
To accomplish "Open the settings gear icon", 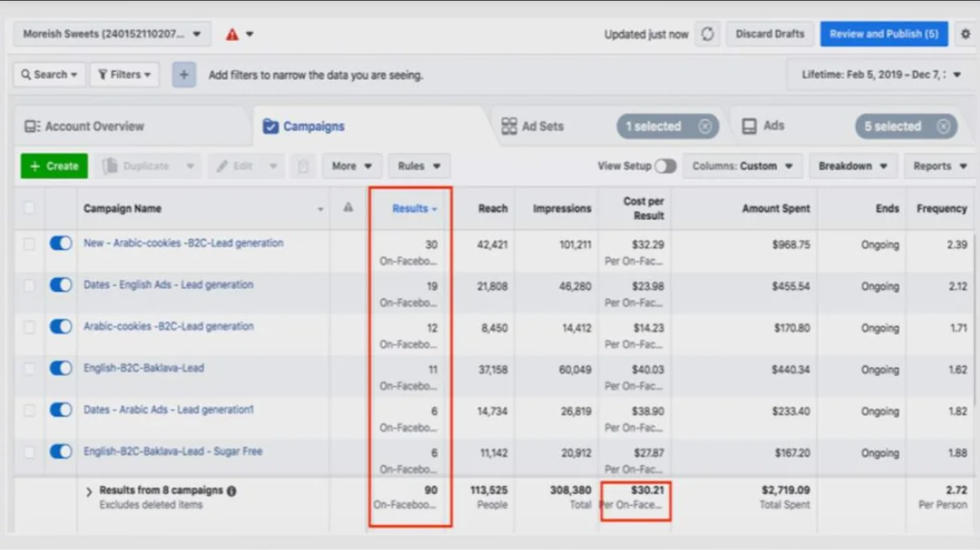I will (x=965, y=35).
